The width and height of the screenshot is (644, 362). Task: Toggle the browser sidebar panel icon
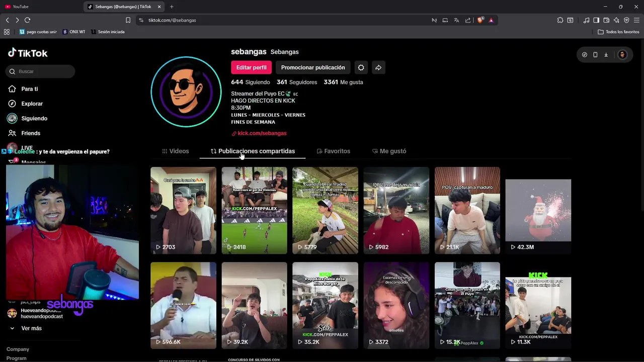coord(596,20)
